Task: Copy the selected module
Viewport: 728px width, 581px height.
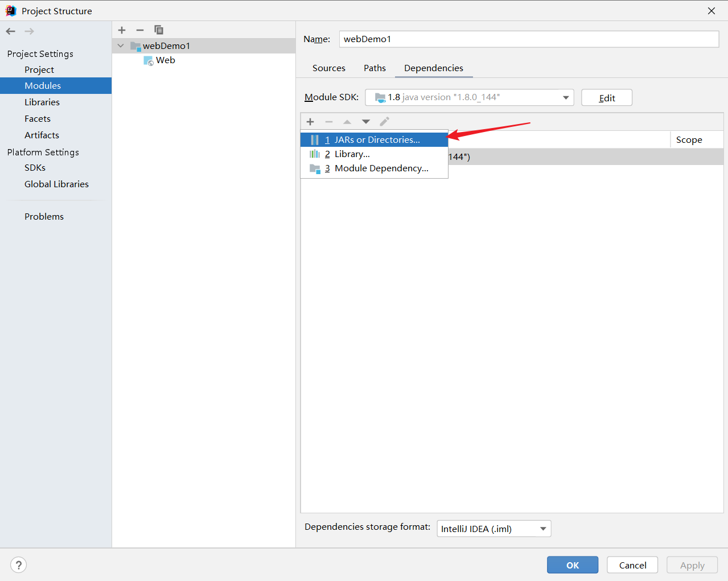Action: 159,30
